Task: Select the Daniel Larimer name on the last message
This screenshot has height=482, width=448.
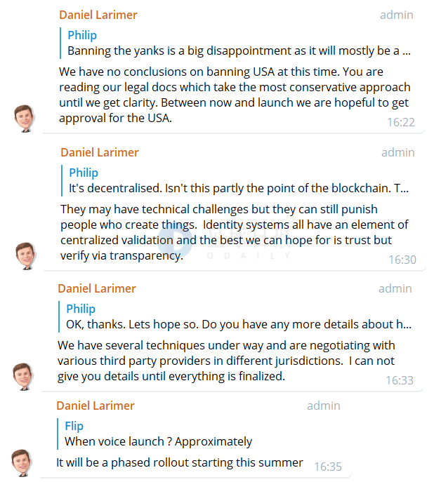Action: point(95,406)
